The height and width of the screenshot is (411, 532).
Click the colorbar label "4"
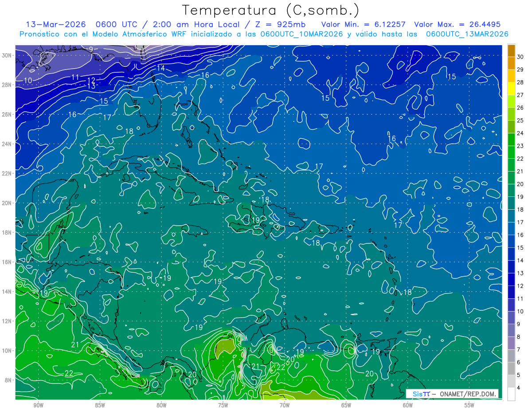[519, 388]
